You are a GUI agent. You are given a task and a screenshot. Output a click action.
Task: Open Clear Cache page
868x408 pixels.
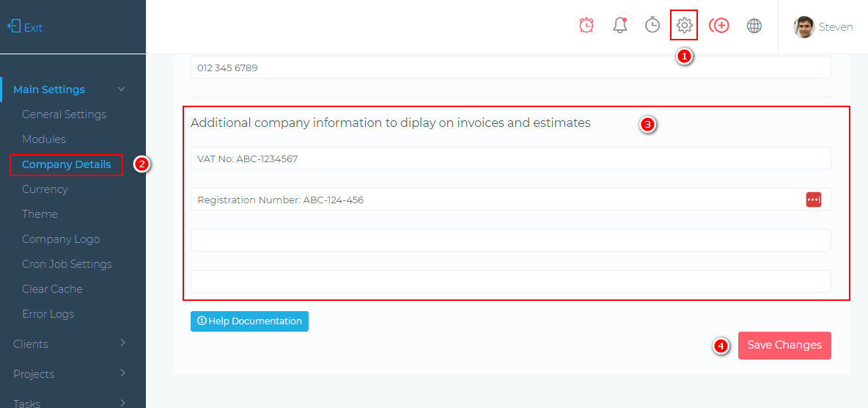coord(52,289)
